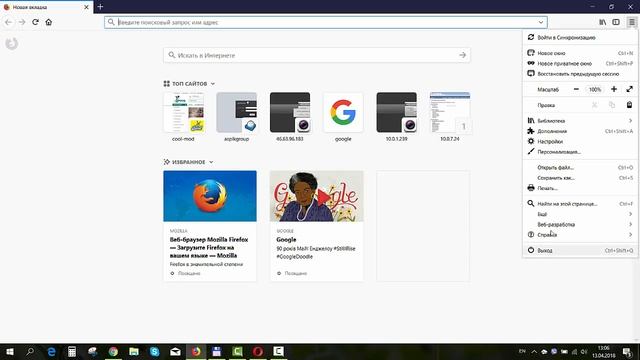
Task: Open Calculator from the taskbar
Action: [x=72, y=351]
